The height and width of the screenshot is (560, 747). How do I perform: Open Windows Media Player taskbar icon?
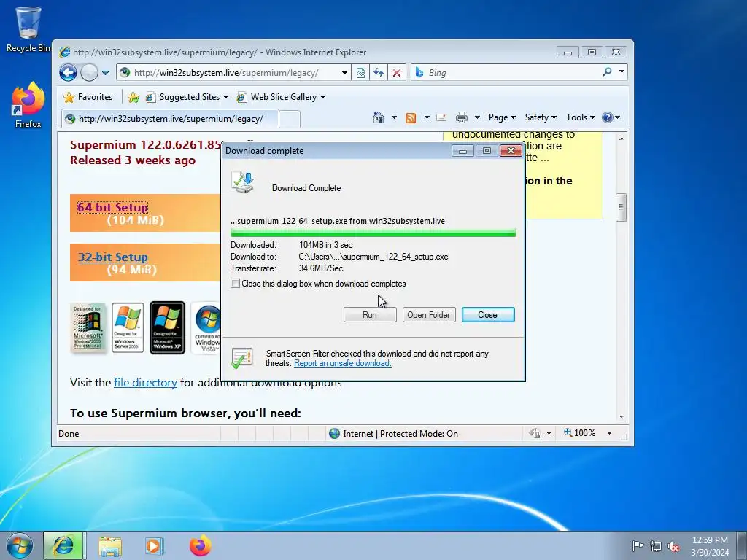coord(154,545)
